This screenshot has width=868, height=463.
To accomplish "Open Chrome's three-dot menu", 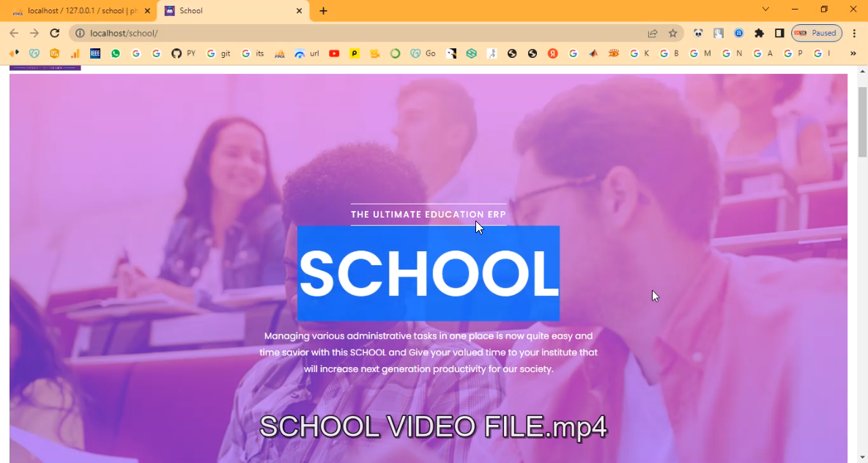I will (854, 33).
